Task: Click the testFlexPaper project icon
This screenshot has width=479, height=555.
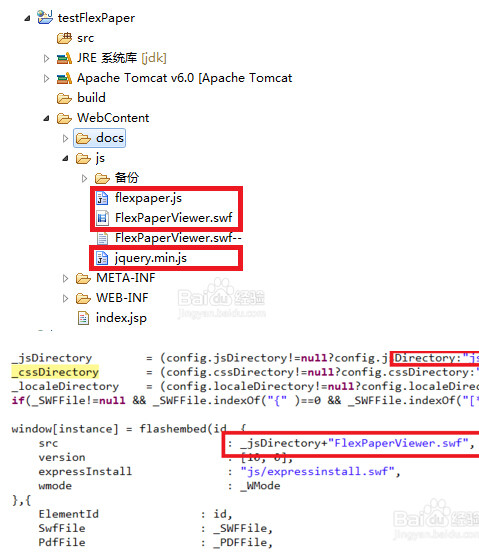Action: pos(45,17)
